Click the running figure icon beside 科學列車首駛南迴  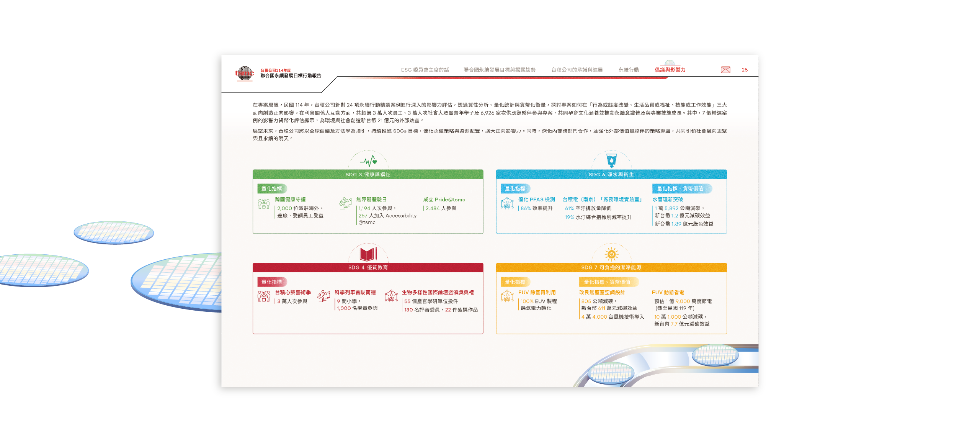pyautogui.click(x=324, y=296)
